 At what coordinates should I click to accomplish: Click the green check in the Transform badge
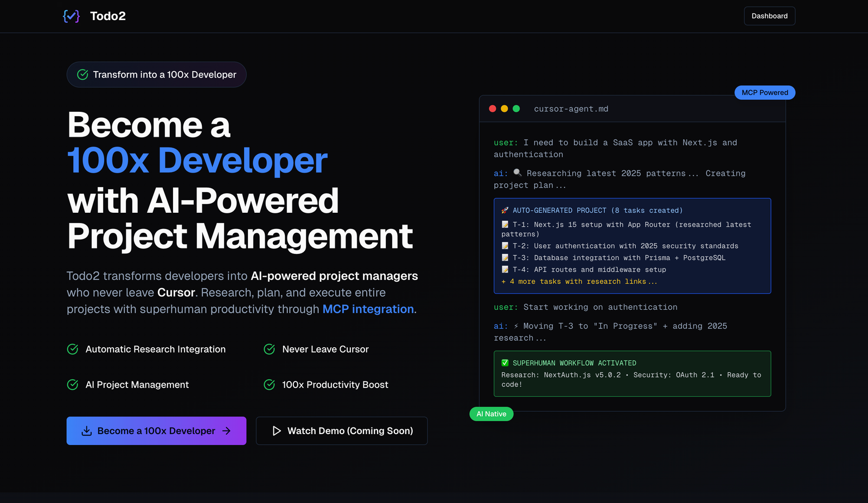82,74
